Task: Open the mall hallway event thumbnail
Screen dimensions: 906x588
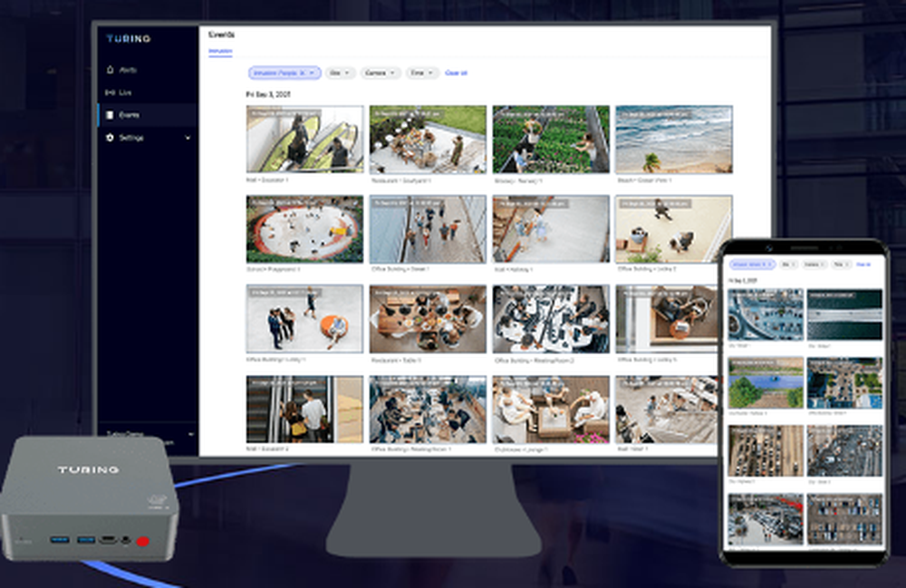Action: [551, 228]
